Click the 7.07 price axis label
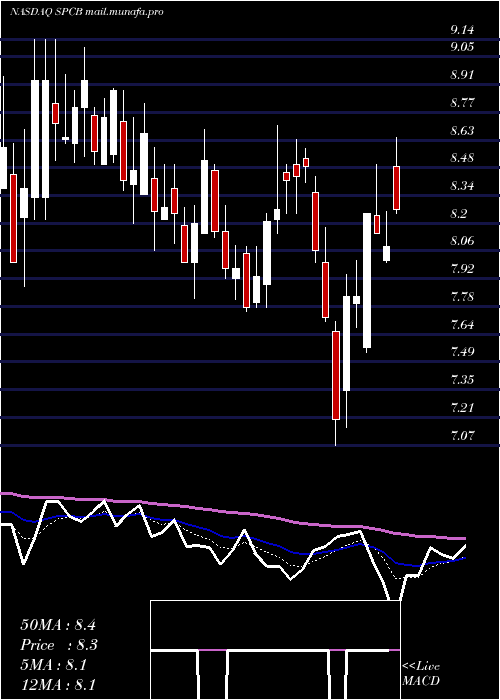Image resolution: width=500 pixels, height=700 pixels. point(462,435)
